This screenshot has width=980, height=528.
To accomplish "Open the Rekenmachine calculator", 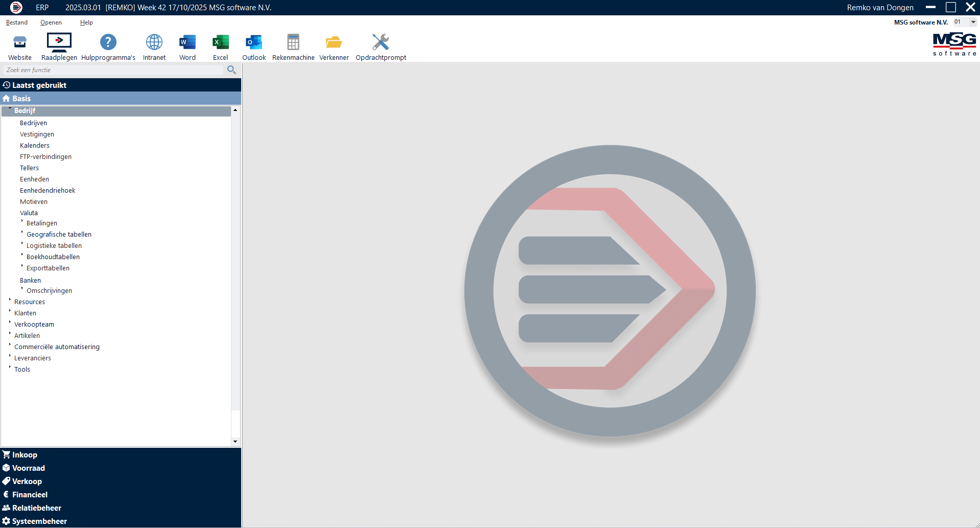I will [x=293, y=42].
